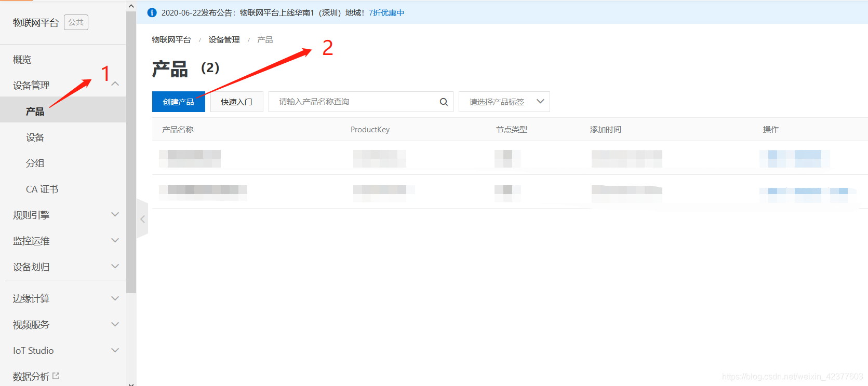Select 分组 in sidebar menu
868x386 pixels.
[x=35, y=163]
